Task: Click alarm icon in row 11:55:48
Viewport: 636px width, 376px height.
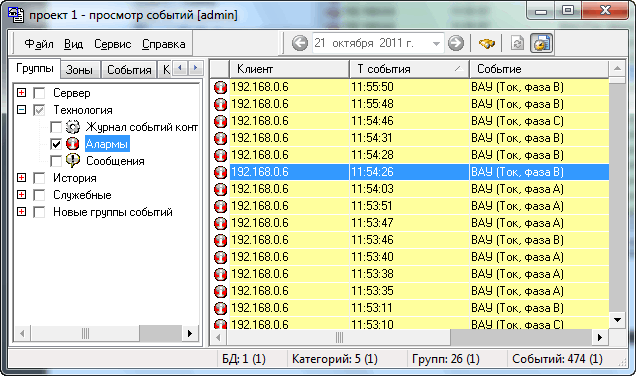Action: click(x=220, y=104)
